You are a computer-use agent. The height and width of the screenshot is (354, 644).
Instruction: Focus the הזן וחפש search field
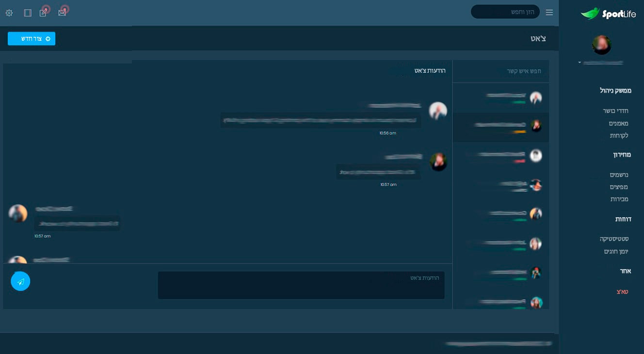pos(505,12)
